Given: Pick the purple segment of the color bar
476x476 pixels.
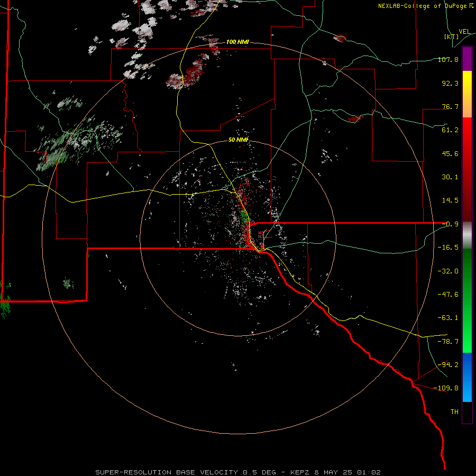Looking at the screenshot, I should (x=467, y=59).
